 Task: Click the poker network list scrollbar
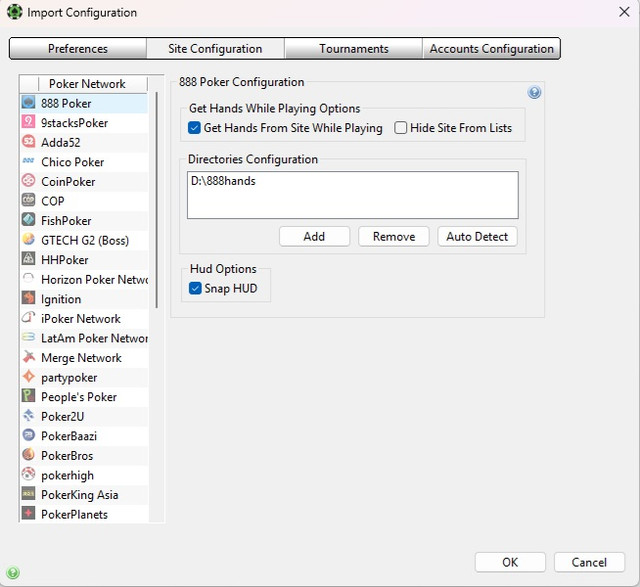157,200
